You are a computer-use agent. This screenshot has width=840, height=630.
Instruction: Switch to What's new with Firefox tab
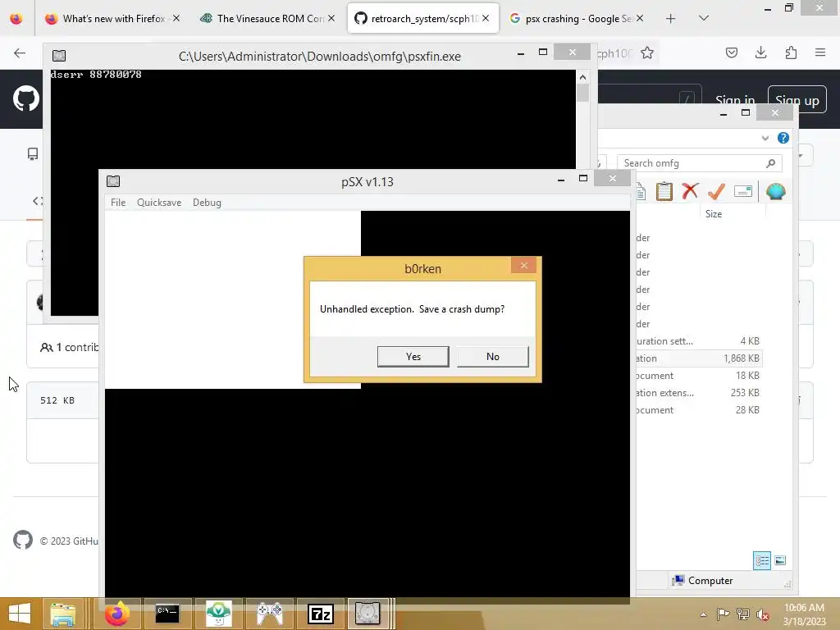tap(112, 19)
